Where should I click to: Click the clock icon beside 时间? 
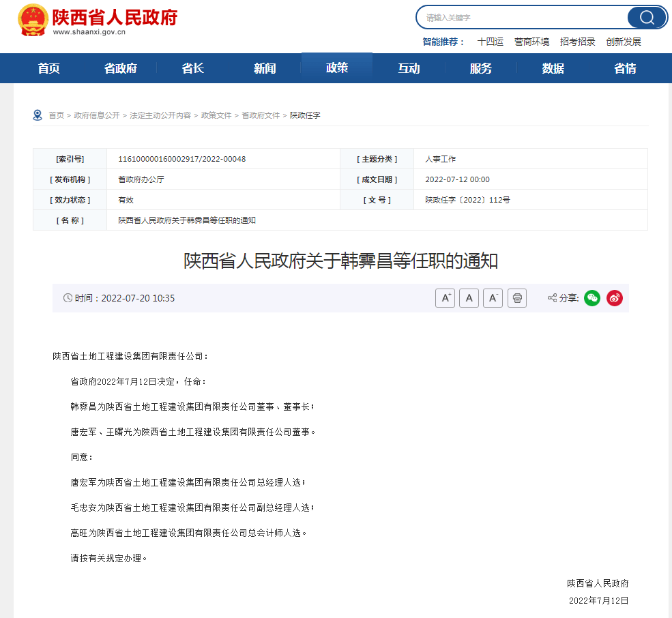pos(68,298)
